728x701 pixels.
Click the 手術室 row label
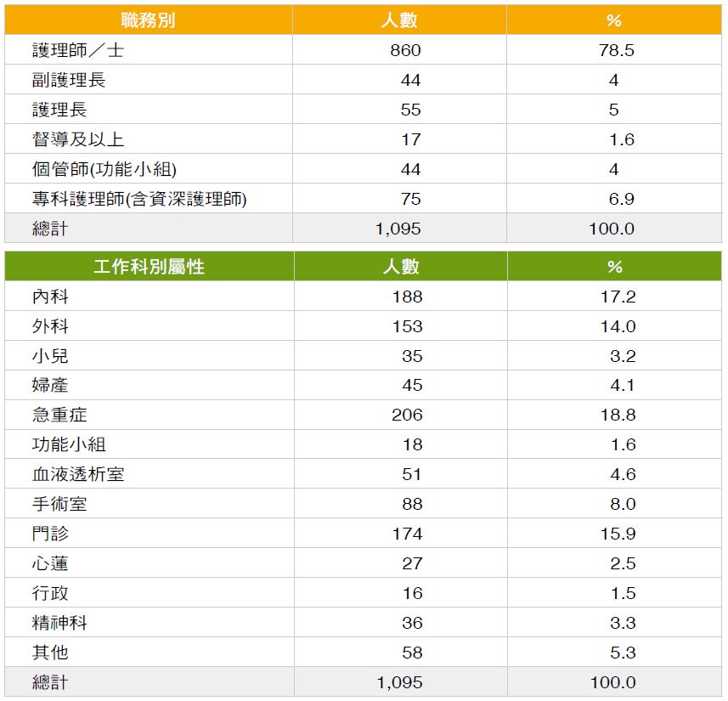click(x=59, y=504)
